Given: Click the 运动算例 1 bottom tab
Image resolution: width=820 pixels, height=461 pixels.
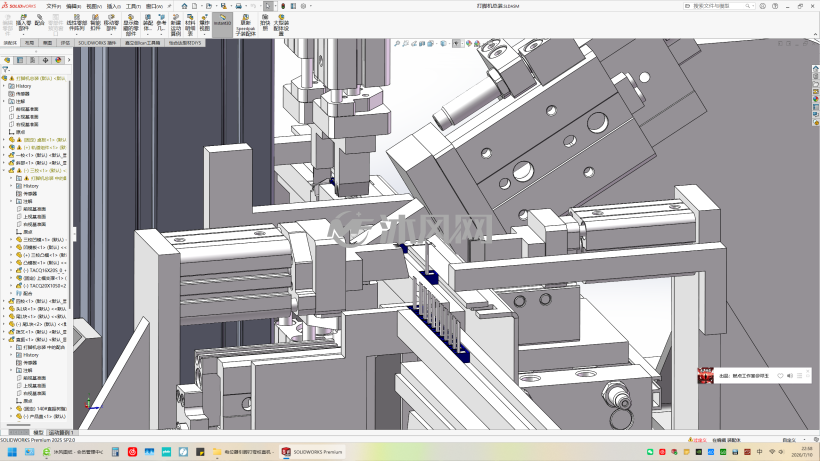Looking at the screenshot, I should tap(61, 433).
